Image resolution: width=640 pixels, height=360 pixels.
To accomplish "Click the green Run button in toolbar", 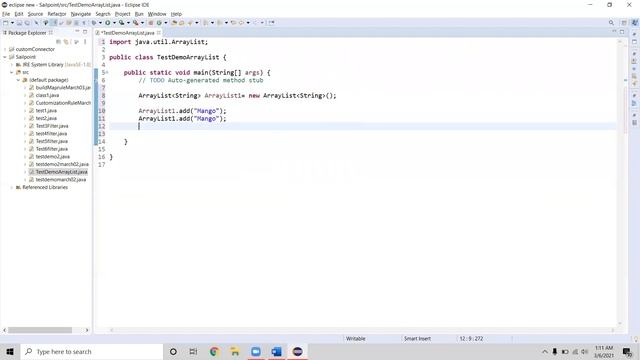I will (108, 23).
